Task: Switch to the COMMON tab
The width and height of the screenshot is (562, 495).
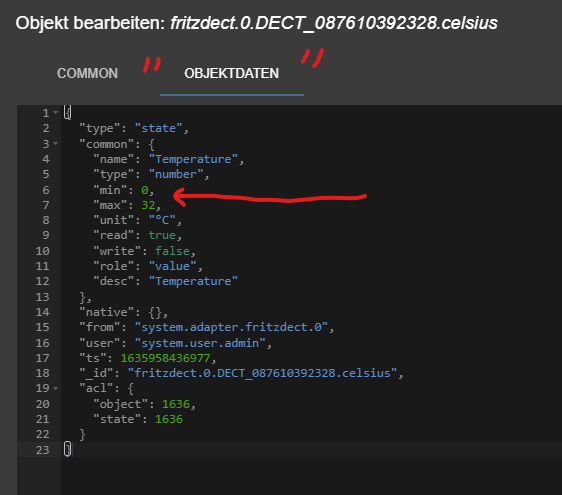Action: pos(87,73)
